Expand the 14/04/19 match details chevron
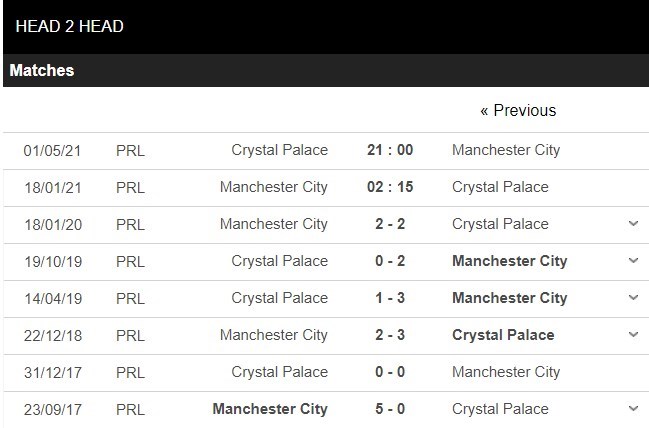Viewport: 649px width, 428px height. (x=633, y=298)
